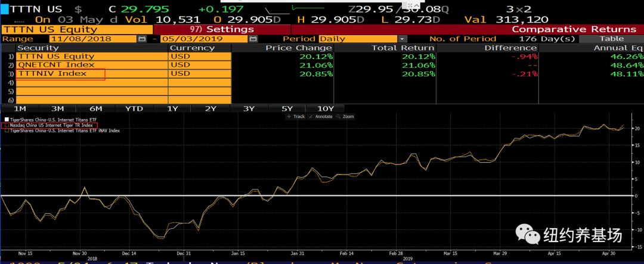Open 97) Settings
The image size is (644, 264).
pyautogui.click(x=222, y=30)
